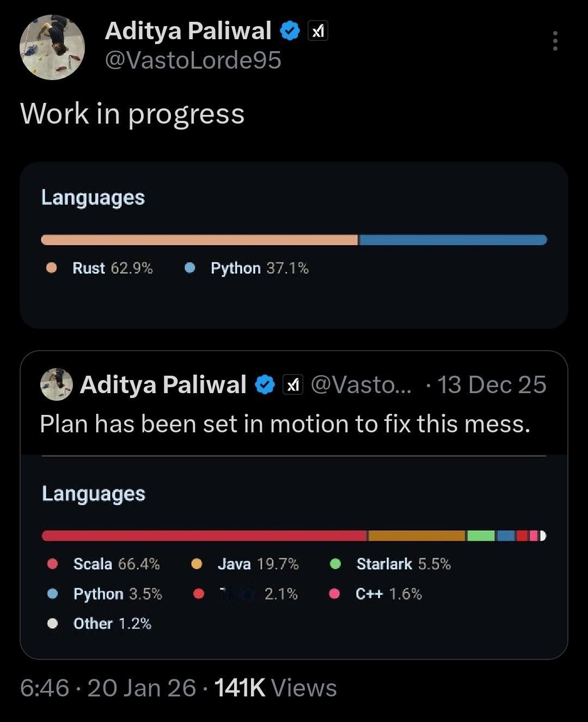Click the Scala legend color dot

coord(52,564)
